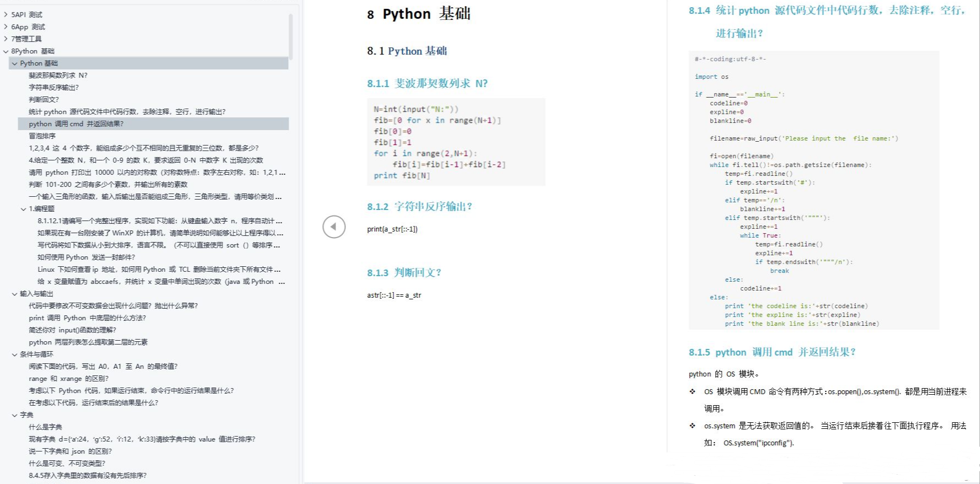Open the 什么是字典 outline entry

pyautogui.click(x=45, y=427)
